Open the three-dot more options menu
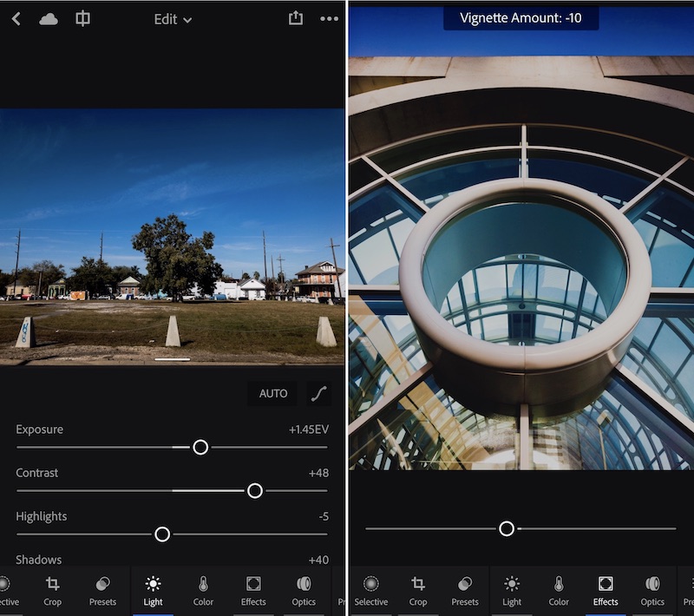694x616 pixels. coord(329,18)
